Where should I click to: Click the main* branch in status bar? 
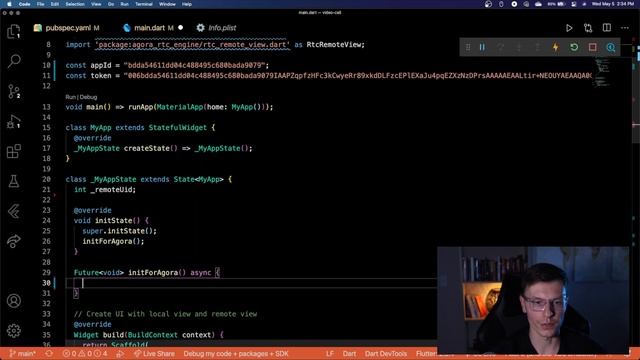click(x=22, y=353)
